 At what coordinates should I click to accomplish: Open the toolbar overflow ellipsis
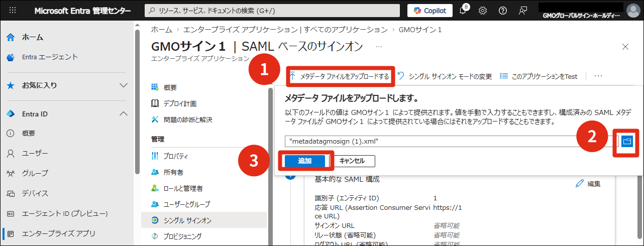pos(598,76)
